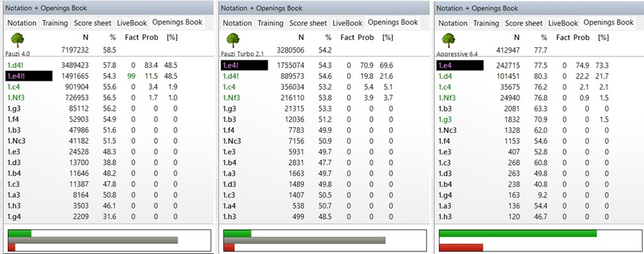The image size is (644, 254).
Task: Click red loss bar in Aggressive 6.4 panel
Action: 461,248
